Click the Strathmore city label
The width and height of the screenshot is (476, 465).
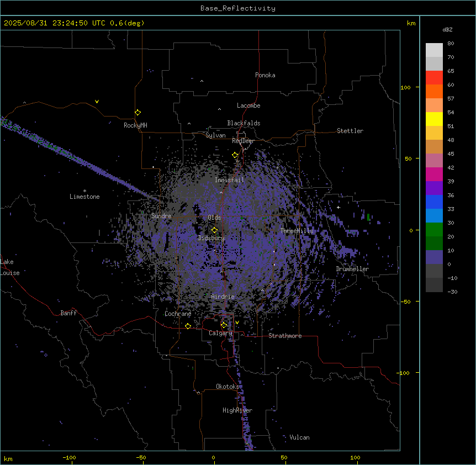285,336
